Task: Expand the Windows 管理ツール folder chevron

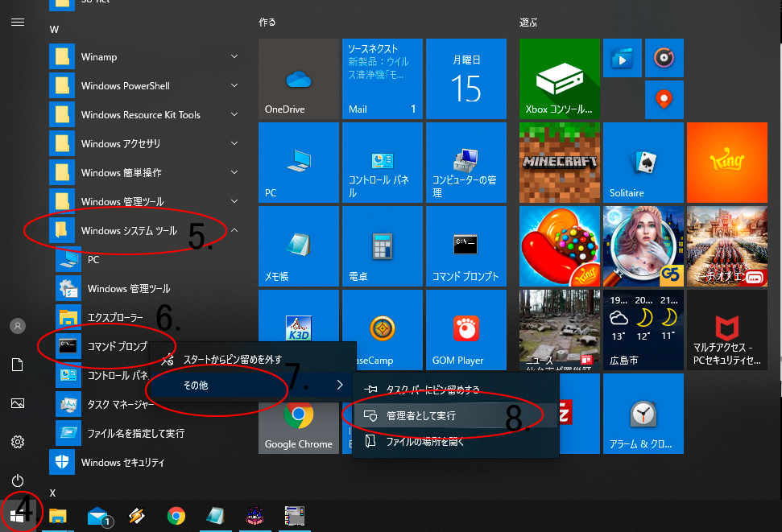Action: [234, 201]
